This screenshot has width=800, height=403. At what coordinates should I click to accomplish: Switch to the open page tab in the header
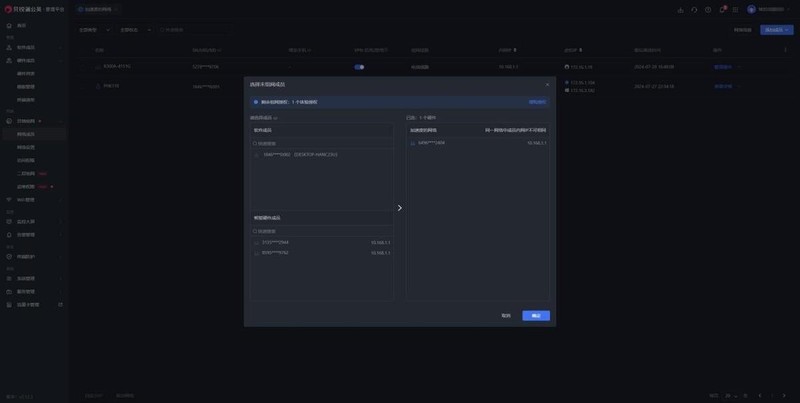tap(97, 9)
